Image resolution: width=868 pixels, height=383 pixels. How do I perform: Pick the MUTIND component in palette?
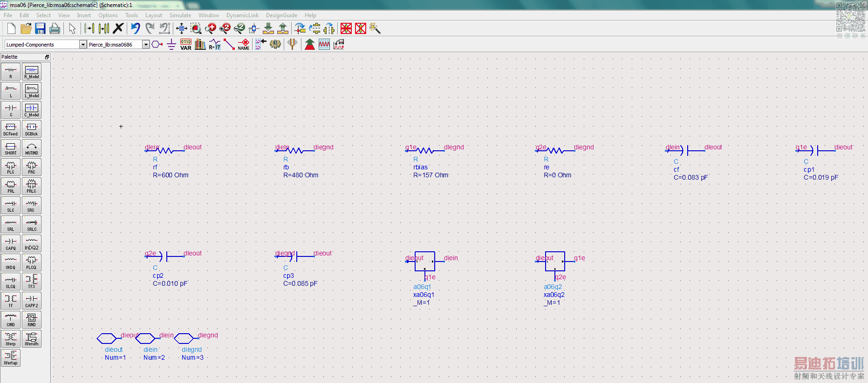coord(32,148)
